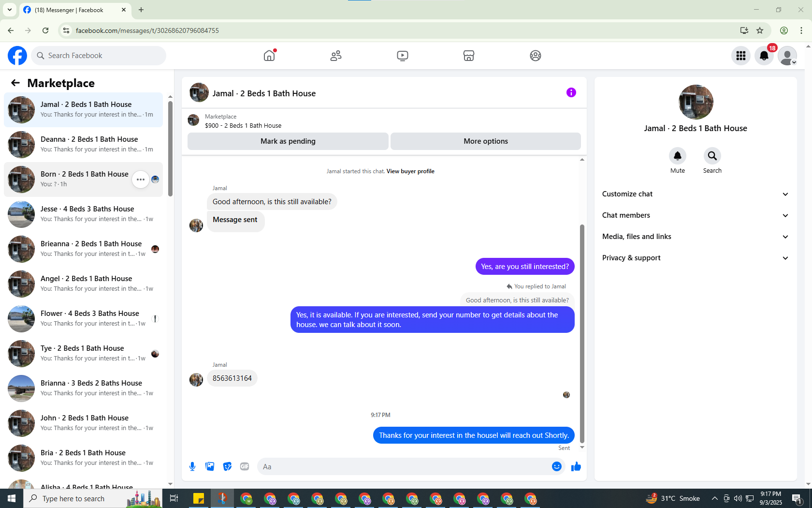Open John 2 Beds 1 Bath House chat

[x=83, y=423]
